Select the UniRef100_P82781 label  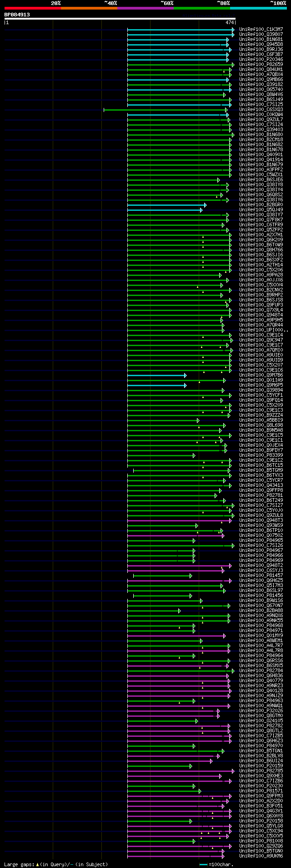pyautogui.click(x=261, y=495)
